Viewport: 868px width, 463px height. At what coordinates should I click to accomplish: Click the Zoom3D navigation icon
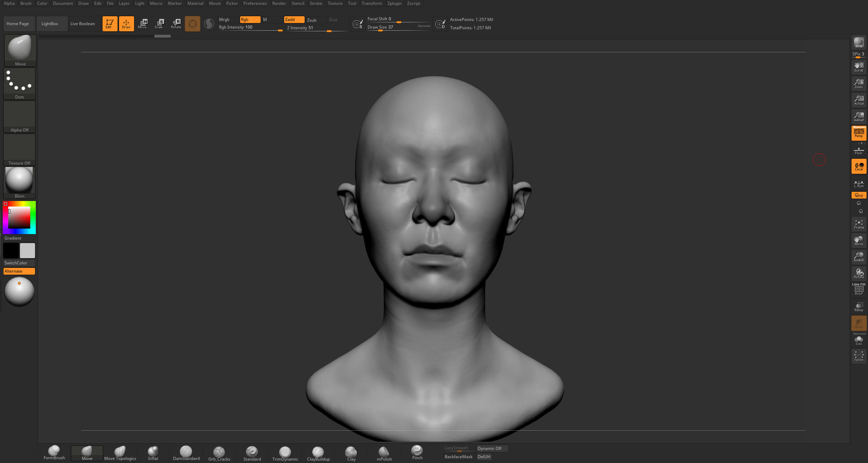(859, 257)
